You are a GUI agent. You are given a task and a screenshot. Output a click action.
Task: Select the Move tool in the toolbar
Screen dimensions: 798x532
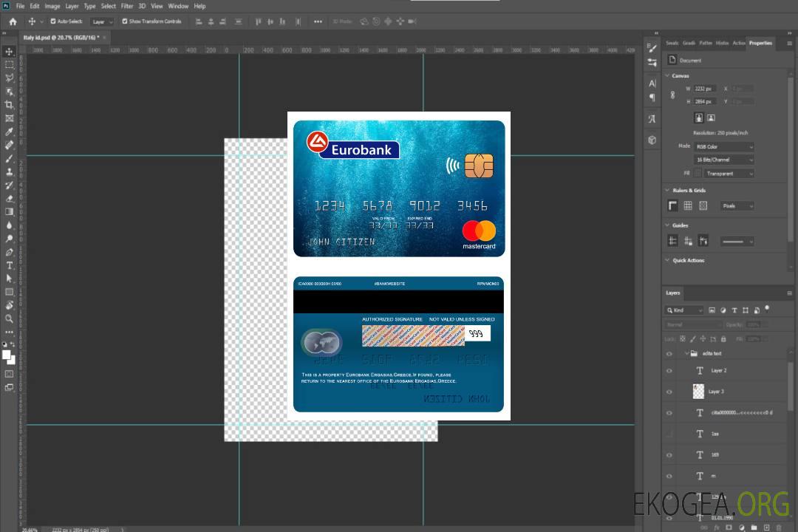[9, 52]
